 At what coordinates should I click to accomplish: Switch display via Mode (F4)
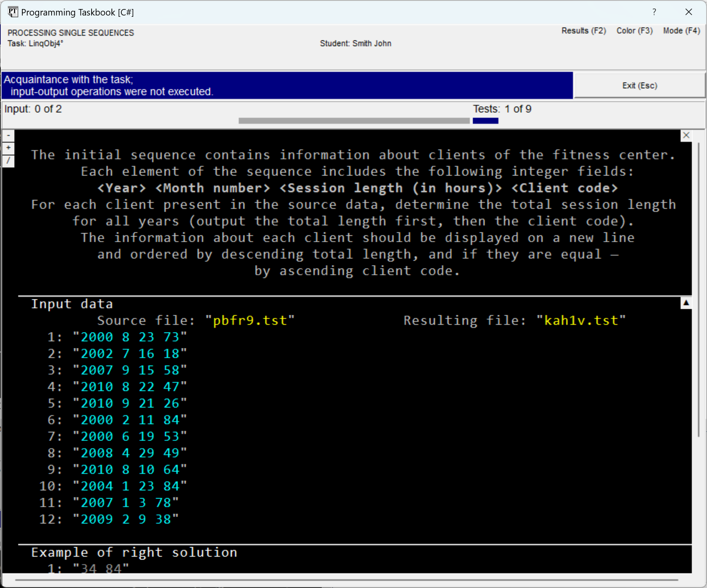tap(681, 31)
